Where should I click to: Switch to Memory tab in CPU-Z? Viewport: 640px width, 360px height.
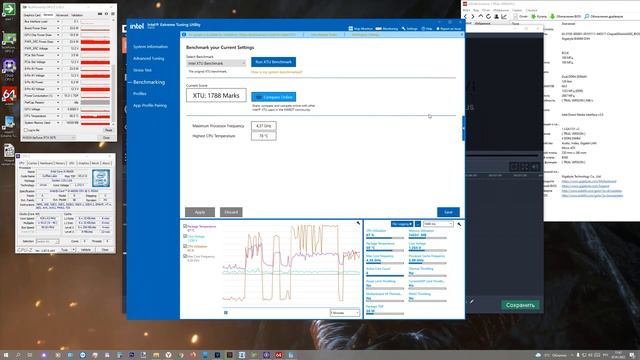[x=60, y=163]
